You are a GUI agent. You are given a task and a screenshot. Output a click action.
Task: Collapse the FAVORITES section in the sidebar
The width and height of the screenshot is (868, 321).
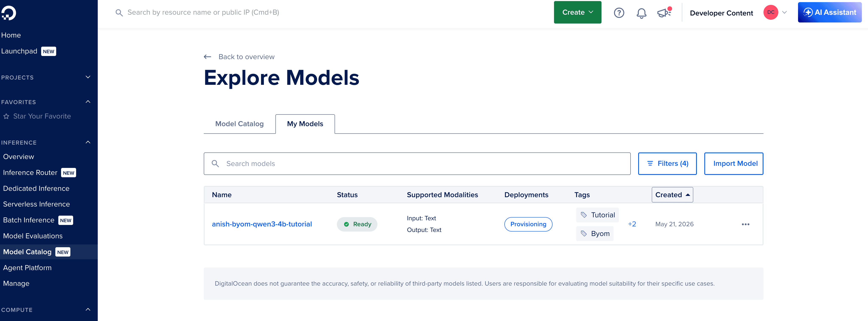pyautogui.click(x=88, y=102)
